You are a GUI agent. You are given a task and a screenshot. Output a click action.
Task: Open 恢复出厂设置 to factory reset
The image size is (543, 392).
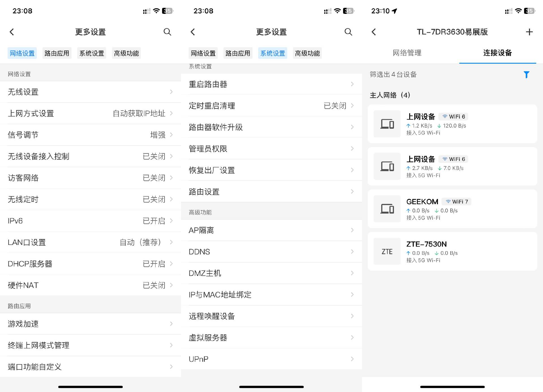point(271,170)
